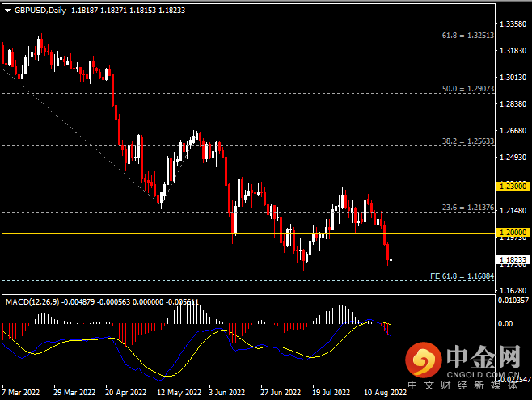
Task: Click the 27 Jun 2022 date label
Action: [281, 392]
